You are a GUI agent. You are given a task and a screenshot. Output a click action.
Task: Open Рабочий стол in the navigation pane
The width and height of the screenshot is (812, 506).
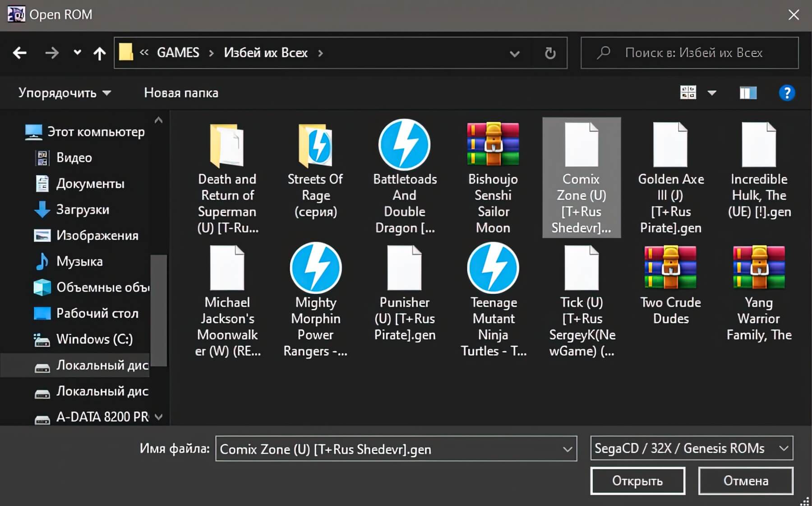point(87,313)
